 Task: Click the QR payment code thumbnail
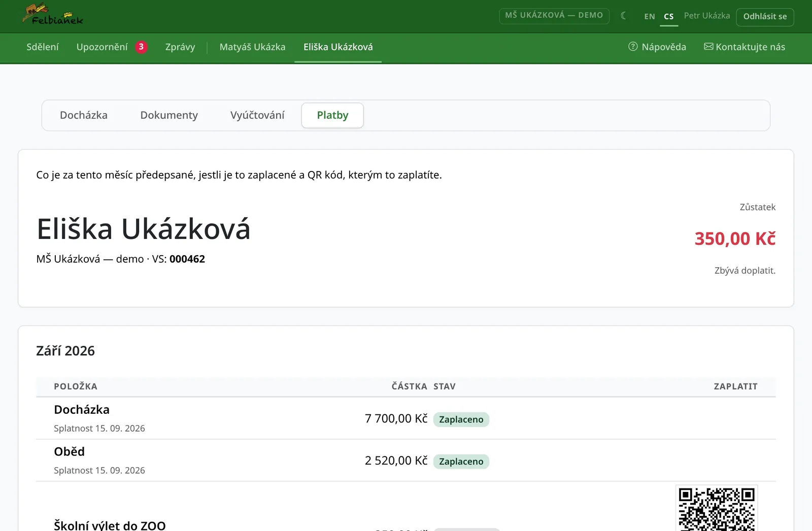click(x=717, y=508)
